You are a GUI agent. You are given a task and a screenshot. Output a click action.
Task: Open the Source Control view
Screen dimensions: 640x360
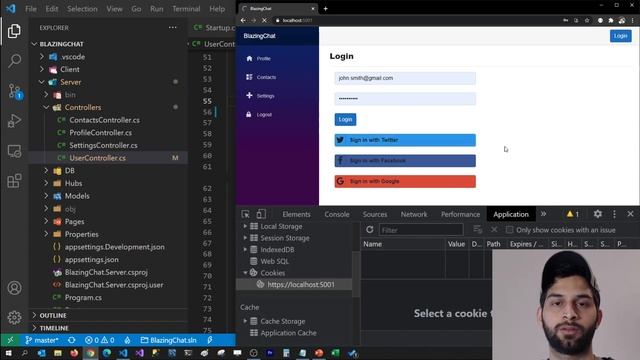[15, 91]
